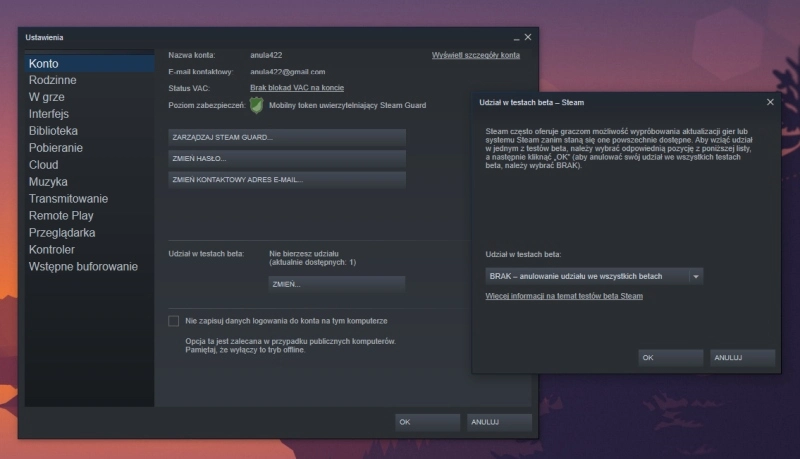Close the Ustawienia window

528,37
